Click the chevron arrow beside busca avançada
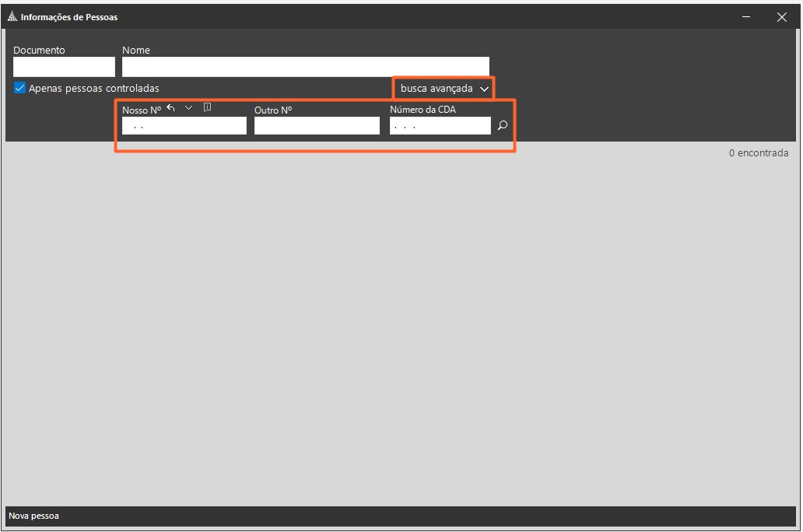The image size is (803, 532). 484,89
